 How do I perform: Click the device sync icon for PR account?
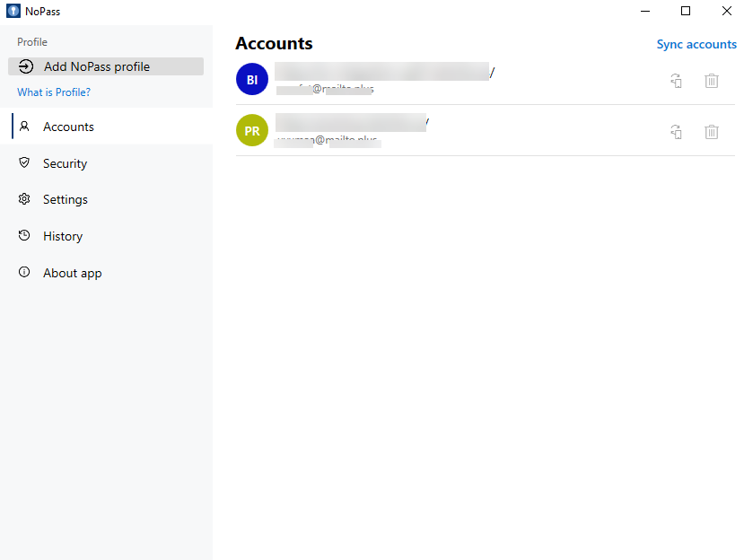[676, 132]
